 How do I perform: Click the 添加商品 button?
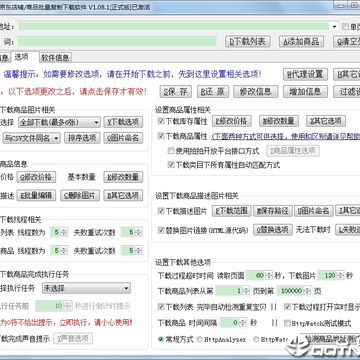pyautogui.click(x=301, y=42)
